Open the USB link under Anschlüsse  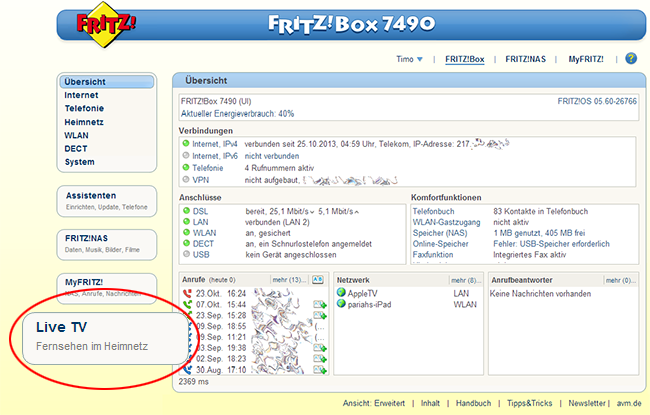(201, 255)
